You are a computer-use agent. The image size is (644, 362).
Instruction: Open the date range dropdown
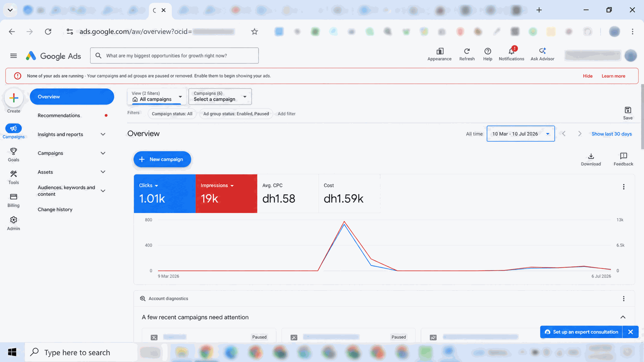pos(520,134)
